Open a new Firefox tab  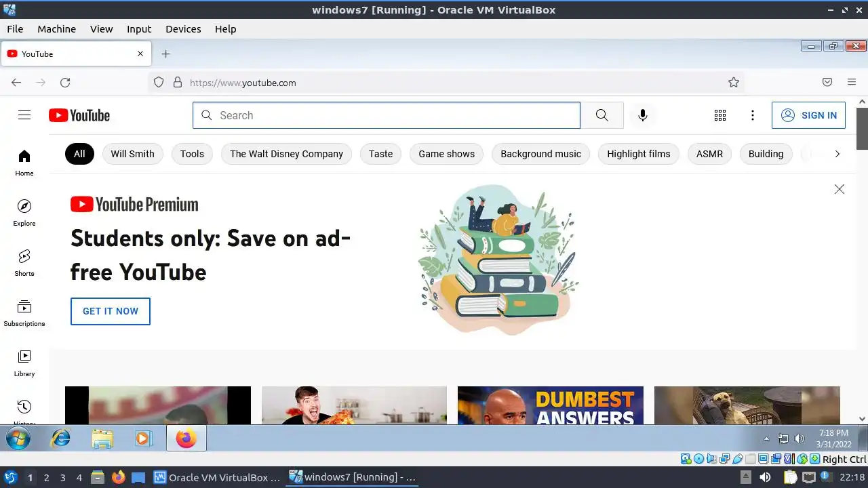165,54
